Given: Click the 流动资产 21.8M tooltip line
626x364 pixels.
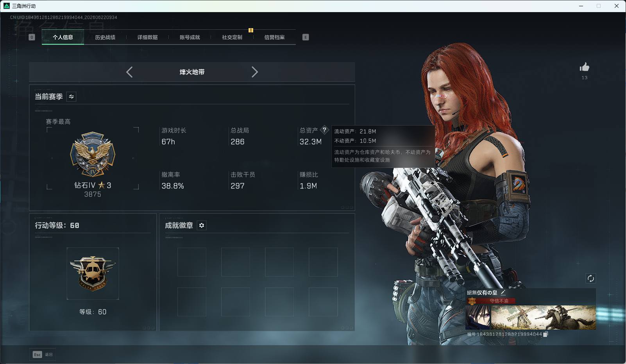Looking at the screenshot, I should pyautogui.click(x=355, y=131).
